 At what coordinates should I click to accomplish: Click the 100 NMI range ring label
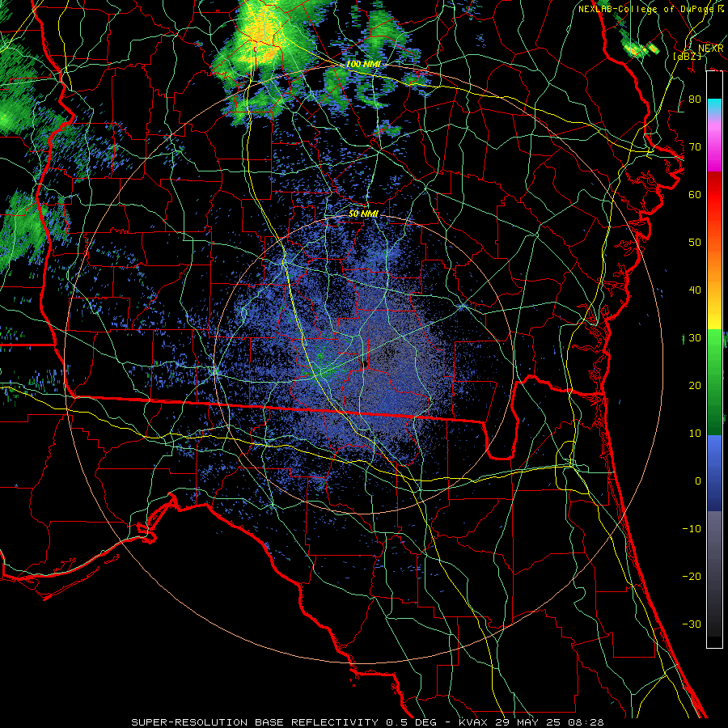pyautogui.click(x=363, y=64)
